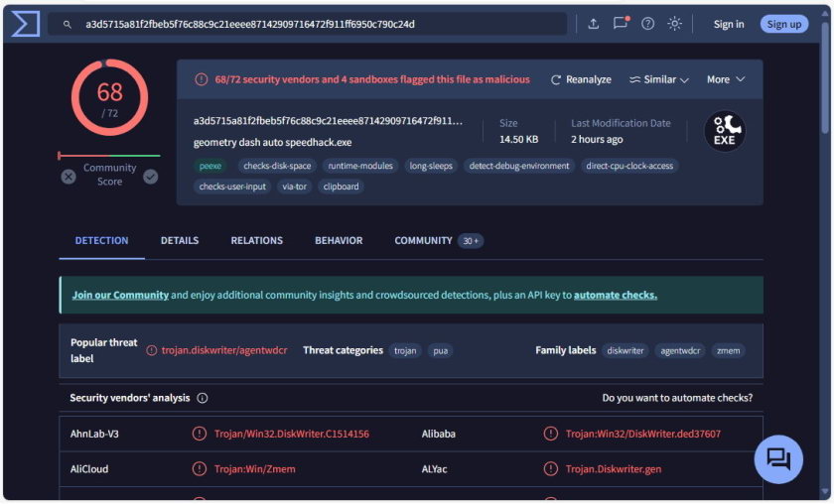834x504 pixels.
Task: Click the VirusTotal logo icon
Action: 26,24
